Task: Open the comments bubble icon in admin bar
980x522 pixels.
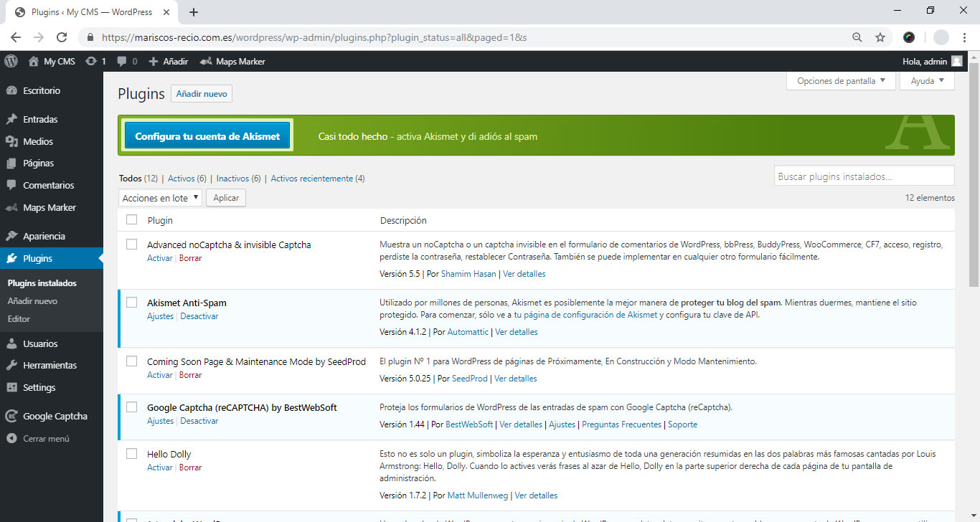Action: click(x=123, y=62)
